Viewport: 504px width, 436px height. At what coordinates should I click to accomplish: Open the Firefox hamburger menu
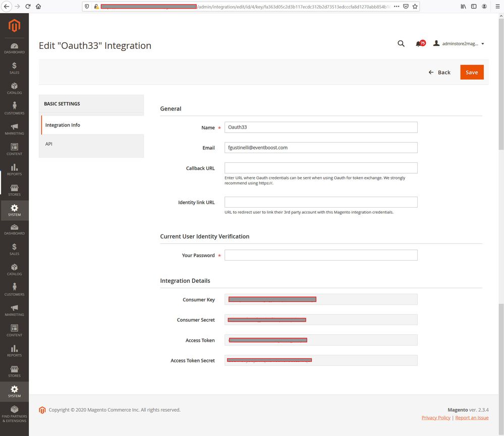(x=497, y=7)
